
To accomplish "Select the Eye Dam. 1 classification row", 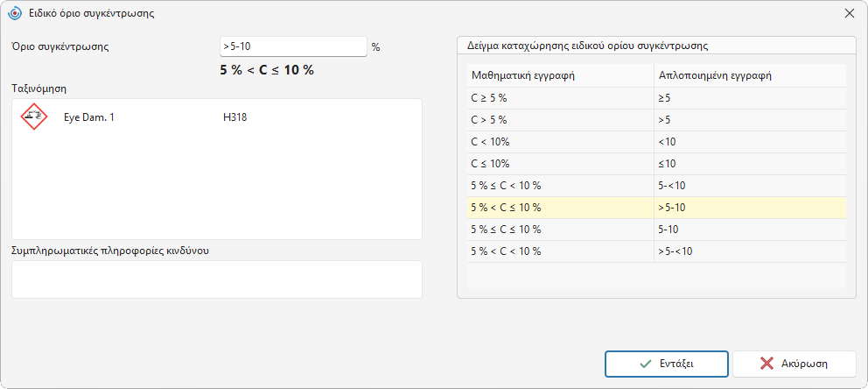I will pyautogui.click(x=217, y=117).
